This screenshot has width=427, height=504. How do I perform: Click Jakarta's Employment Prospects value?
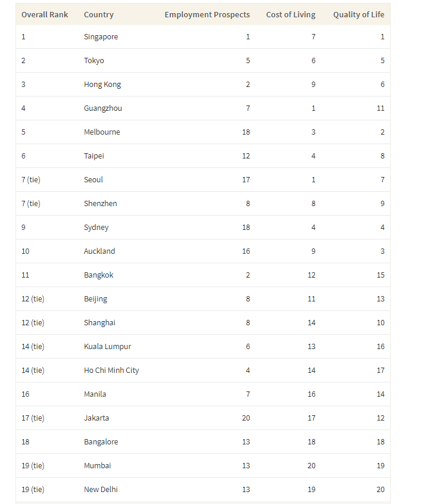pos(246,418)
